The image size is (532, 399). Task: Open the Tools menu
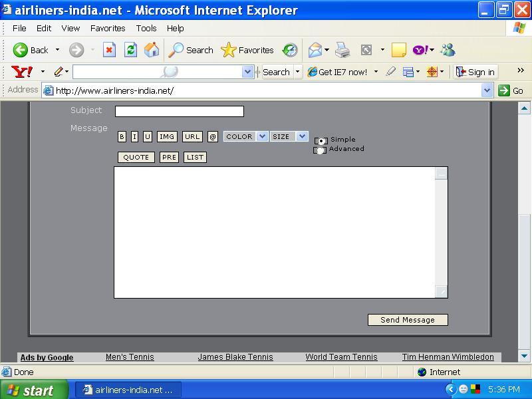[146, 28]
